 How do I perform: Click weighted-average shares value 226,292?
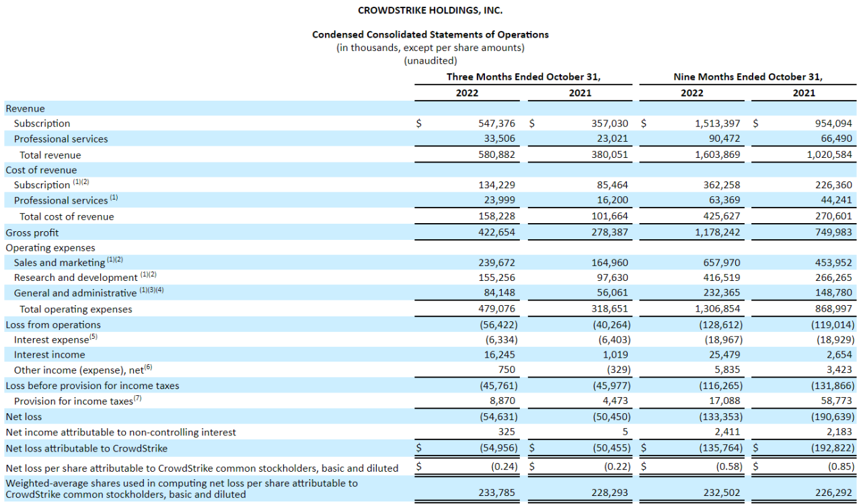pos(833,493)
